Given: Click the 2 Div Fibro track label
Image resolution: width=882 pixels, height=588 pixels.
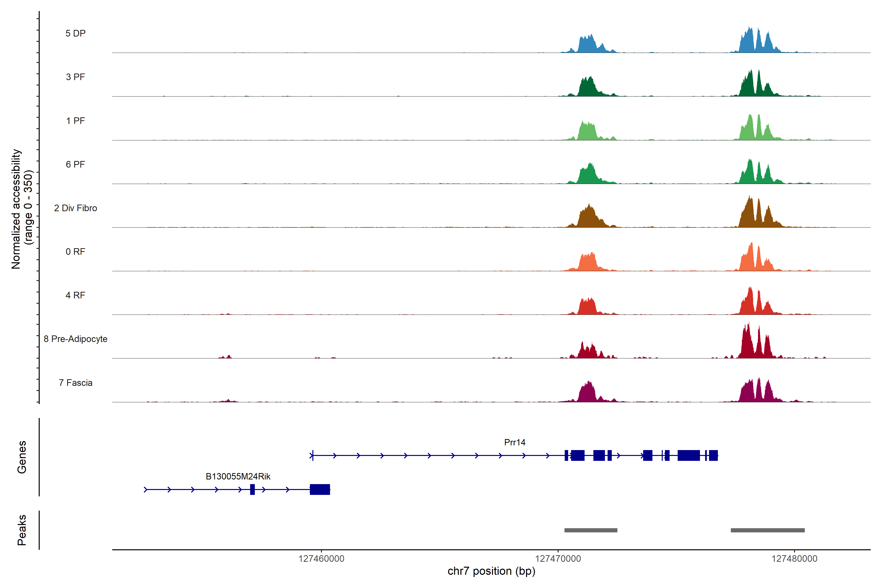Looking at the screenshot, I should [75, 208].
